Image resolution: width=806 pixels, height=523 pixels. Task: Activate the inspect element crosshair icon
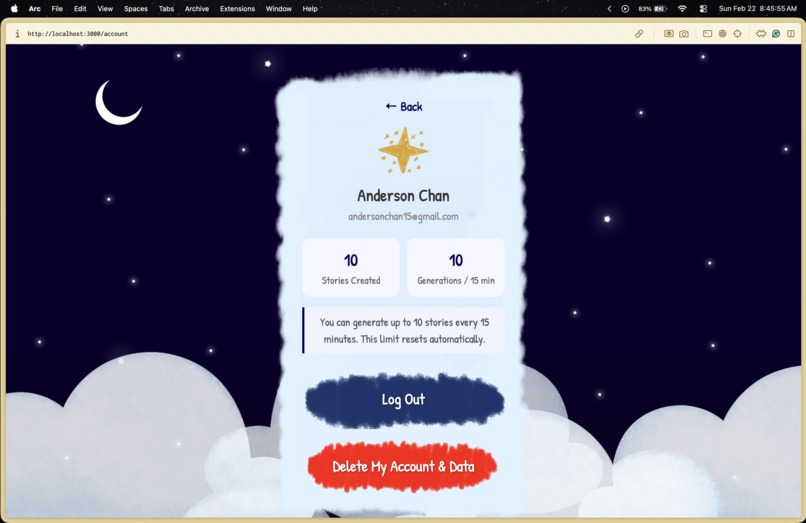click(738, 33)
